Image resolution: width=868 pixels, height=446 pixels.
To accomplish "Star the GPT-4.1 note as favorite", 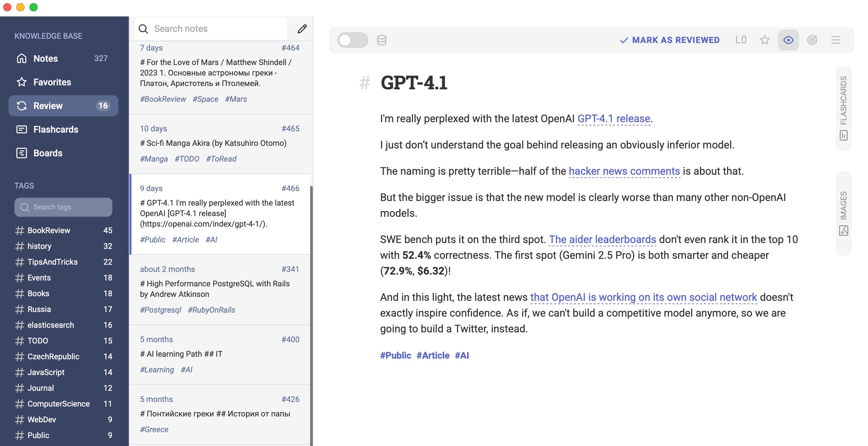I will tap(765, 40).
